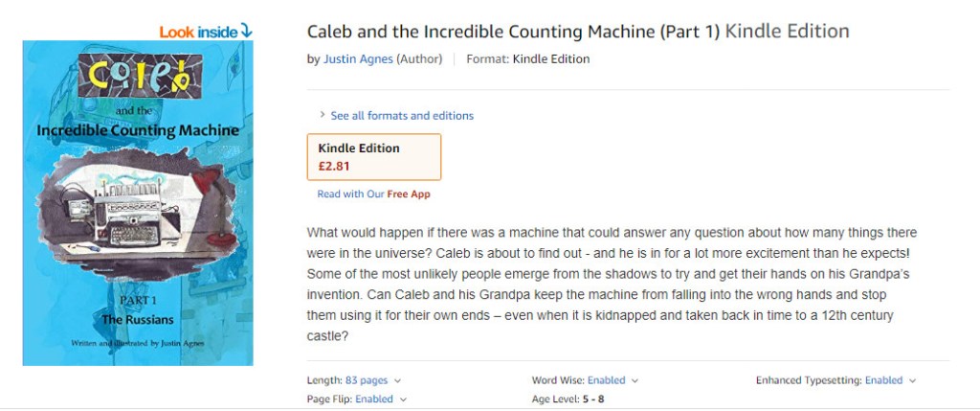980x411 pixels.
Task: Click the Look inside arrow icon
Action: [x=247, y=31]
